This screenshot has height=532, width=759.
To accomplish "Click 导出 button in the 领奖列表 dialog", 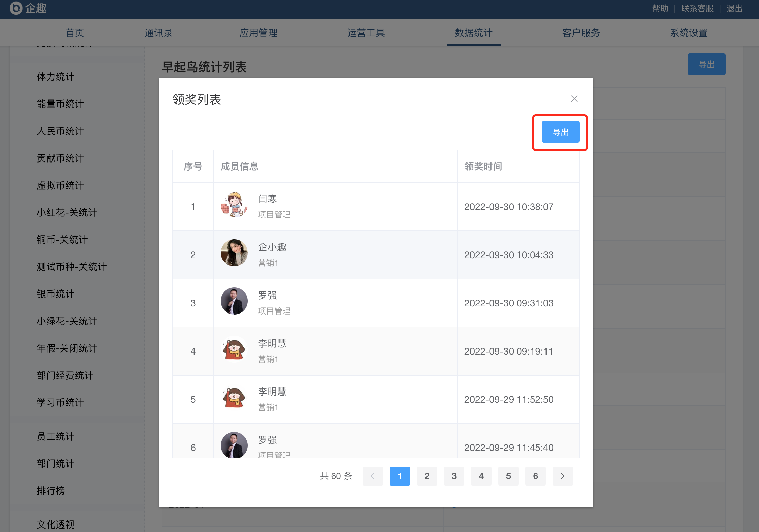I will click(560, 132).
